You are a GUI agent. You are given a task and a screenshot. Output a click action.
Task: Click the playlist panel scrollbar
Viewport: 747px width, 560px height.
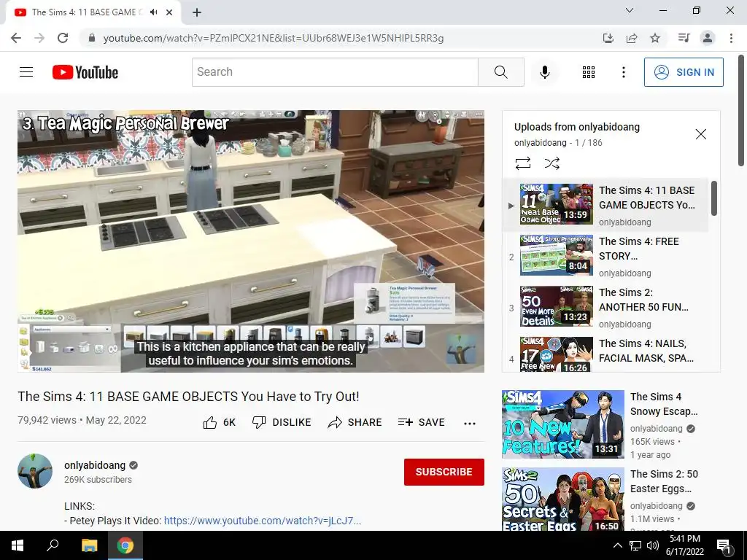point(713,198)
